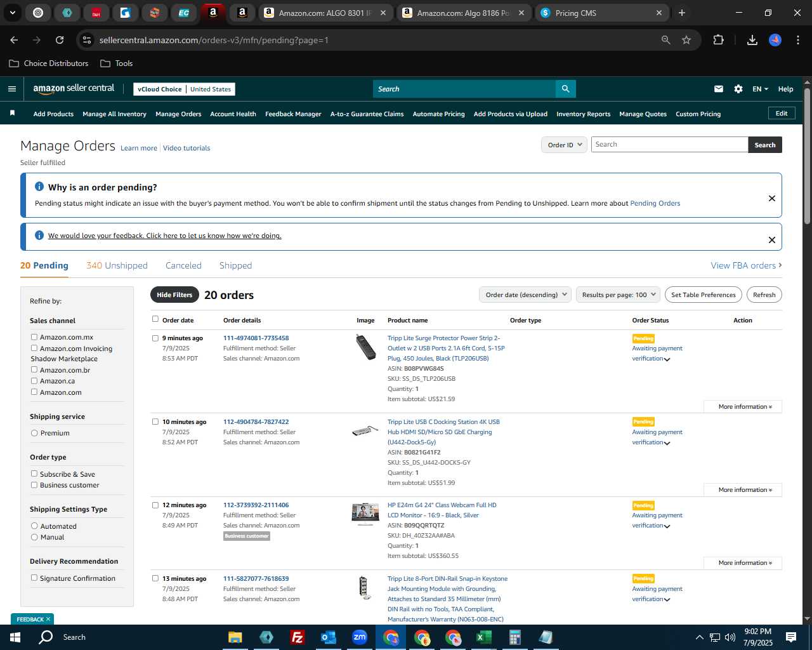Tick the Amazon.com.br sales channel checkbox
This screenshot has height=650, width=812.
(34, 369)
